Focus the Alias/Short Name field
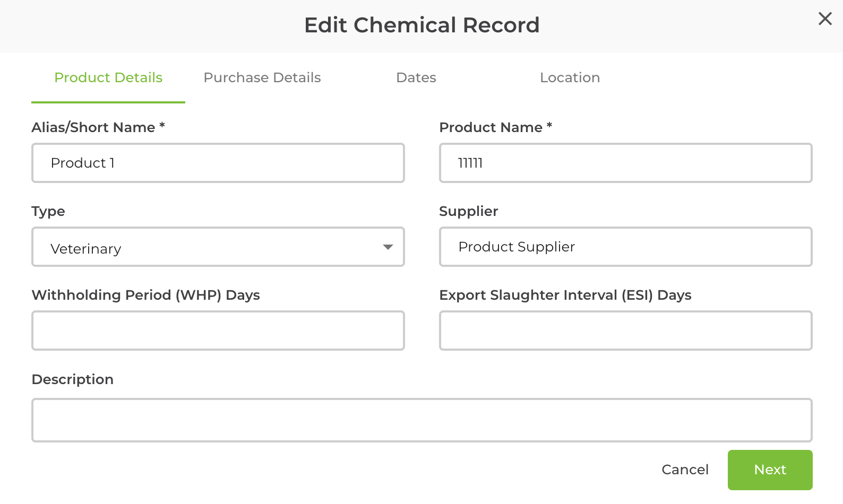This screenshot has width=843, height=504. [218, 163]
